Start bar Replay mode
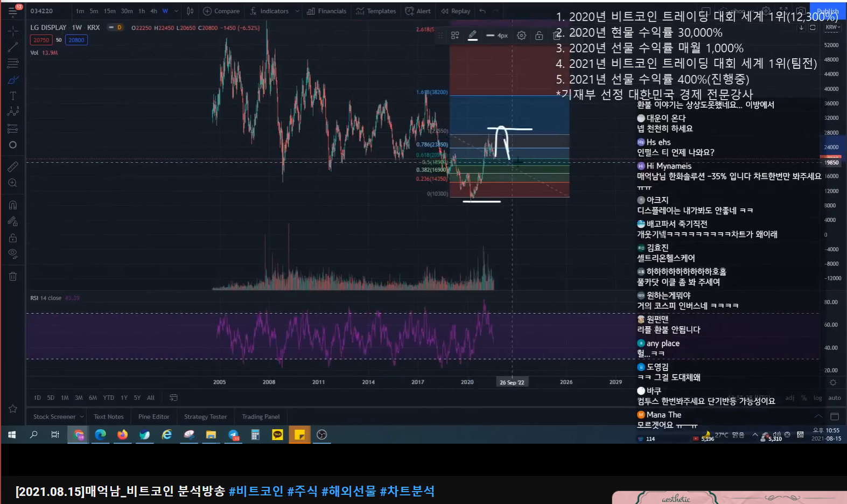 tap(456, 11)
